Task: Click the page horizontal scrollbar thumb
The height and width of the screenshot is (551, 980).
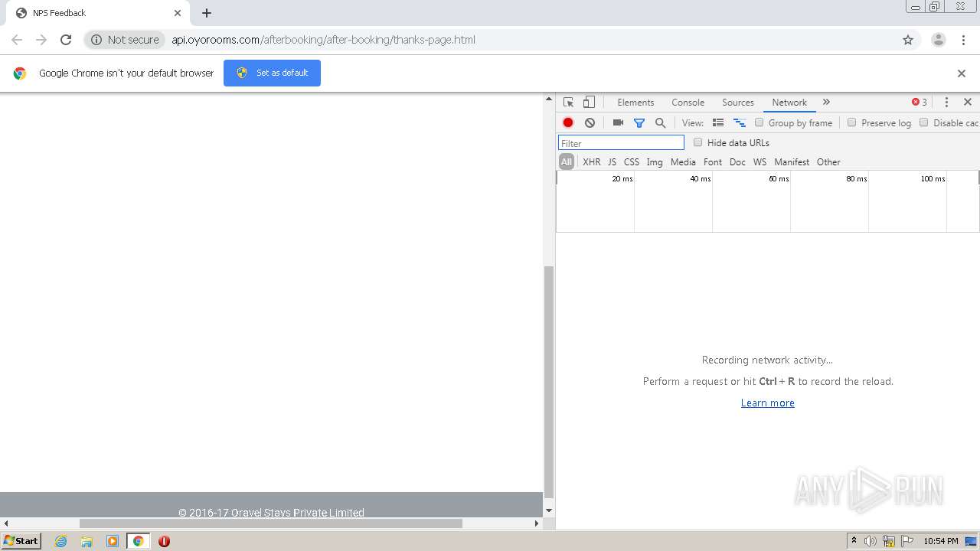Action: point(271,523)
